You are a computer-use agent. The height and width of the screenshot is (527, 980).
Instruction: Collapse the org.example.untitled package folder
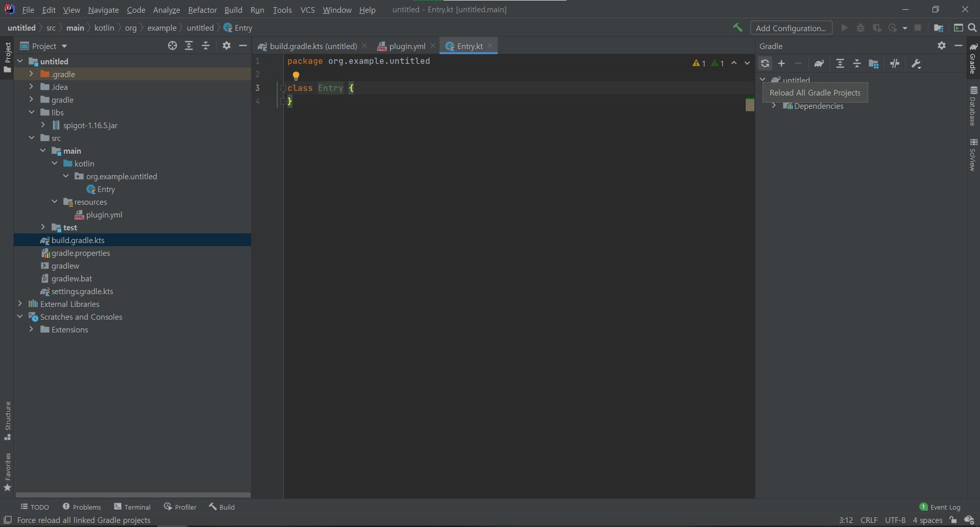coord(66,176)
